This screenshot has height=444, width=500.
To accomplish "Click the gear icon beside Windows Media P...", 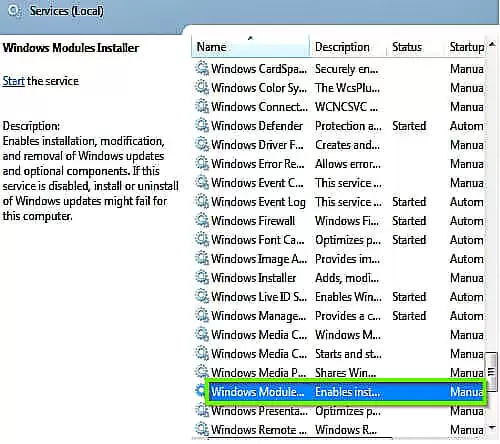I will [202, 372].
